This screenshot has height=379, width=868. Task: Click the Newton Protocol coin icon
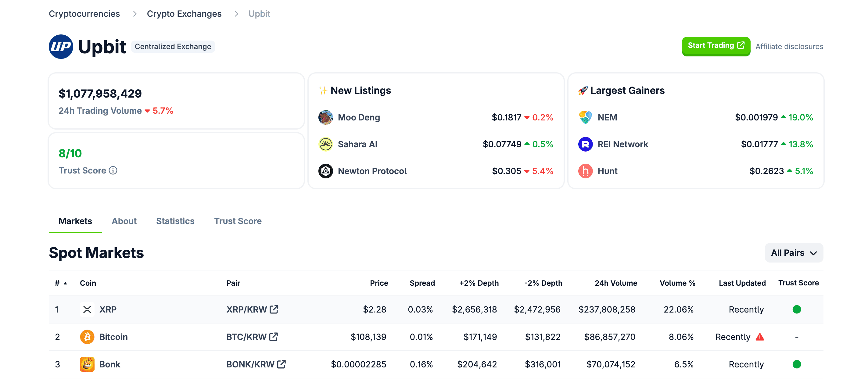tap(325, 171)
